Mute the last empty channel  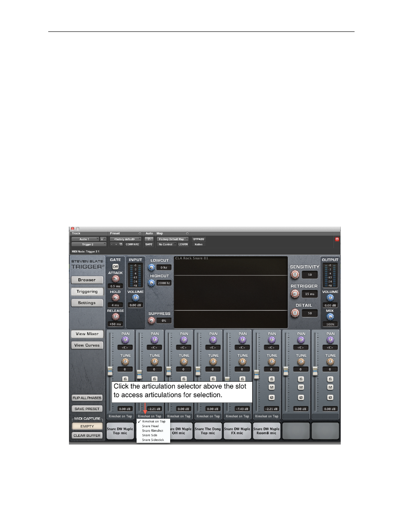click(x=330, y=387)
